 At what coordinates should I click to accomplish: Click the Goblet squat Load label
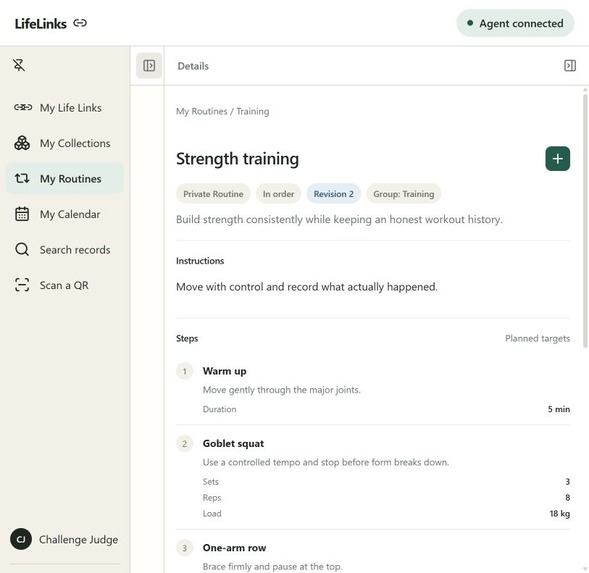click(x=212, y=514)
